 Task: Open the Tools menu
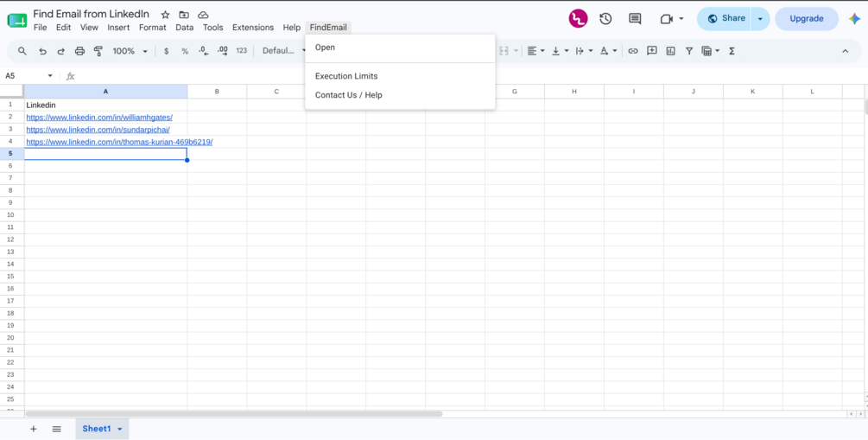click(212, 27)
